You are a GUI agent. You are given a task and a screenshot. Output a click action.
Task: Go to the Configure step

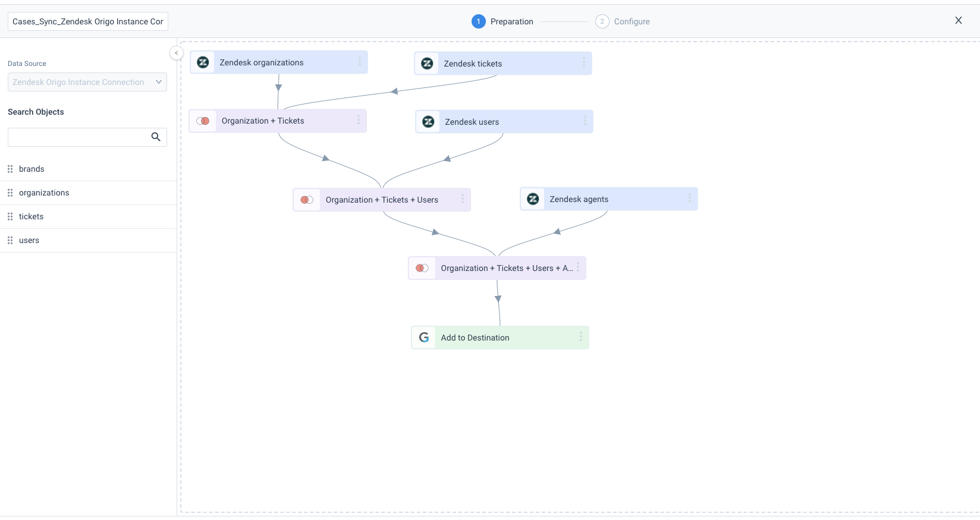click(x=623, y=21)
